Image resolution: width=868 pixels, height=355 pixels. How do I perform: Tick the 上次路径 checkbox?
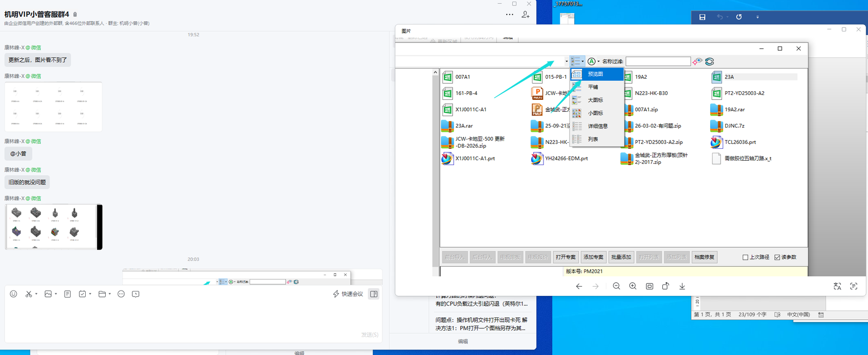click(x=745, y=257)
